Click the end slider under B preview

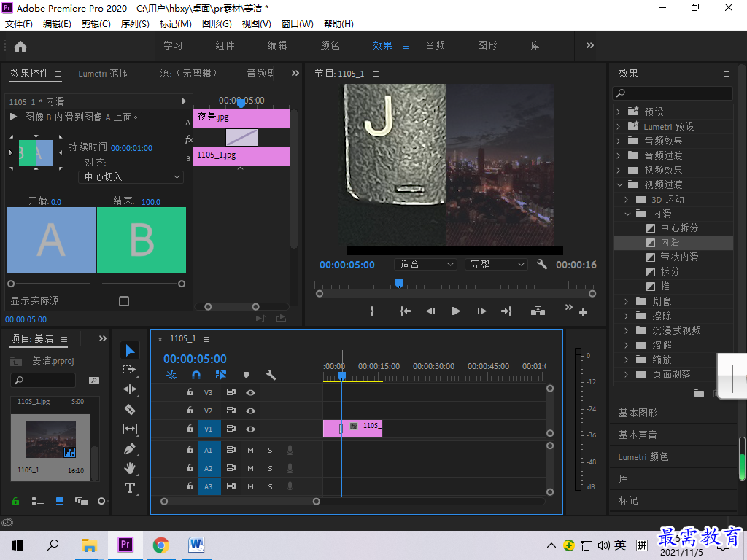coord(182,284)
